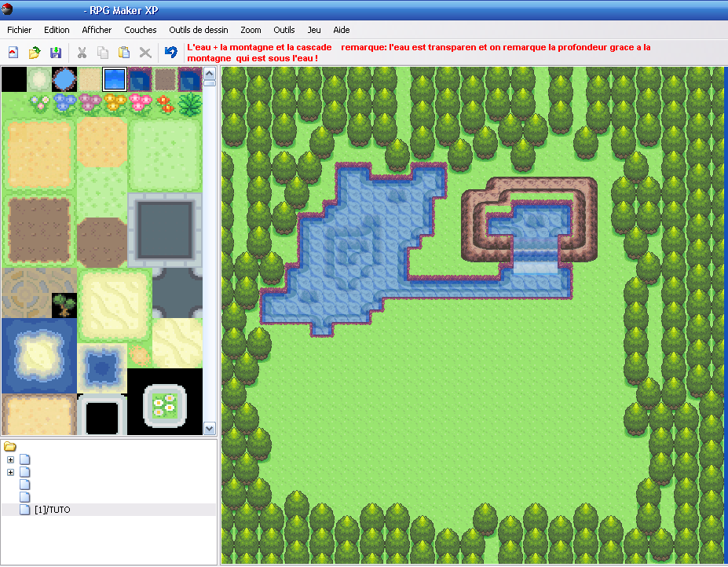Pick the green fern plant tile
The height and width of the screenshot is (567, 728).
[190, 104]
